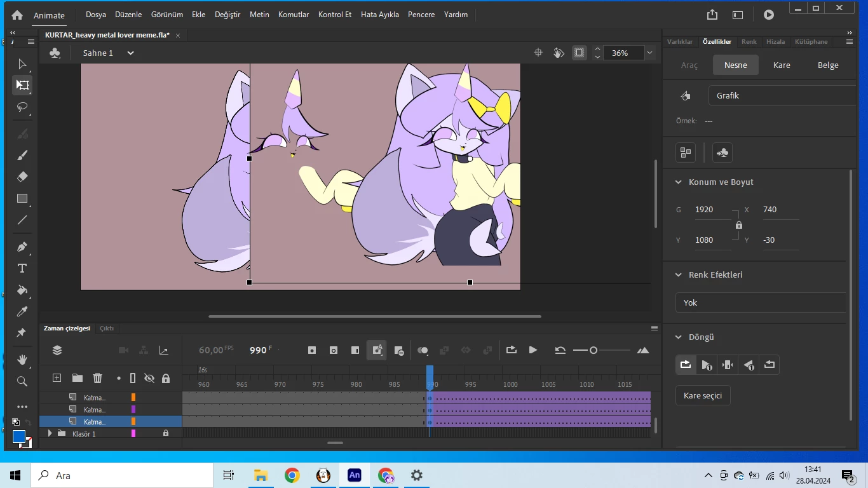Click the Kare seçici button

(x=703, y=395)
